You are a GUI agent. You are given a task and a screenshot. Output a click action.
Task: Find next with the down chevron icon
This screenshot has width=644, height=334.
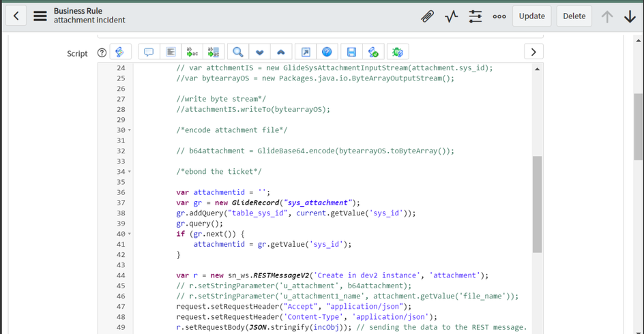point(259,52)
